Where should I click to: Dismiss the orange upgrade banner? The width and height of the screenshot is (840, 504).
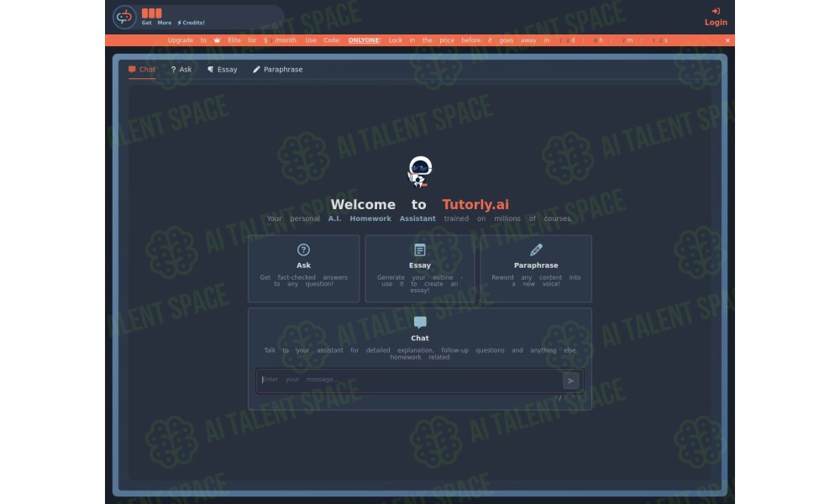[727, 40]
